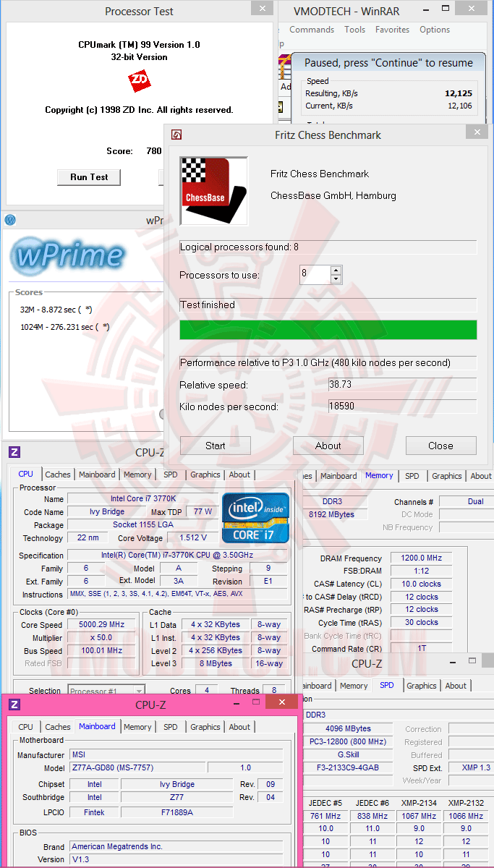Click the CAS# Latency value 10.0 clocks
The height and width of the screenshot is (868, 494).
click(421, 584)
